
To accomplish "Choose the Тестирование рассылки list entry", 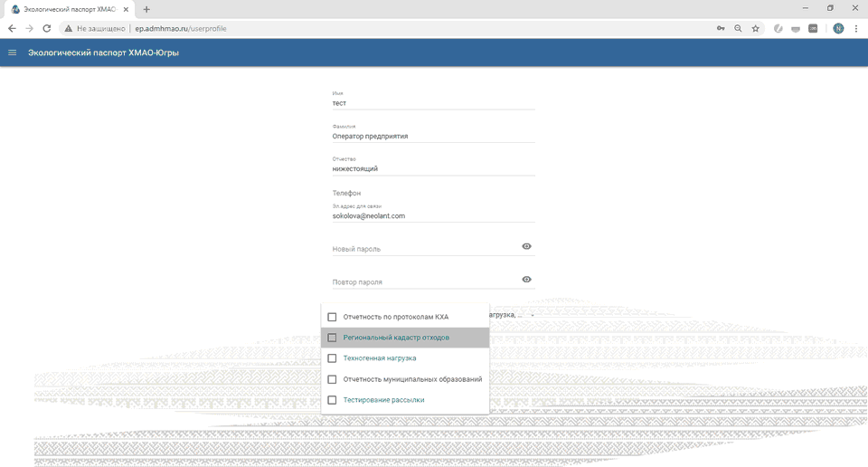I will tap(332, 400).
